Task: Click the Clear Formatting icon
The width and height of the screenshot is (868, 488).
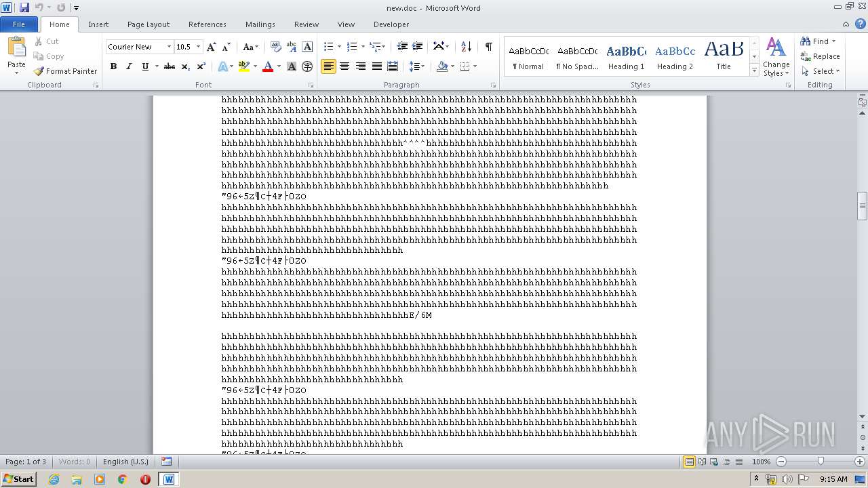Action: [276, 47]
